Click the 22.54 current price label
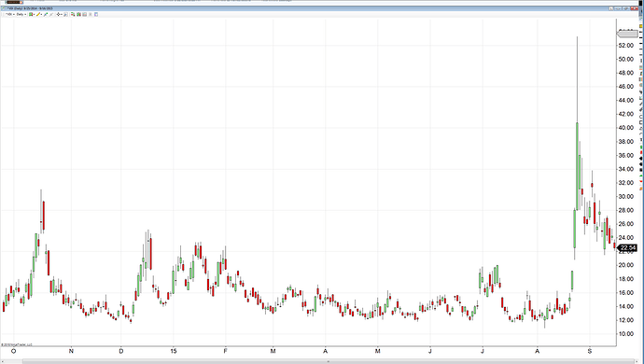 [627, 247]
